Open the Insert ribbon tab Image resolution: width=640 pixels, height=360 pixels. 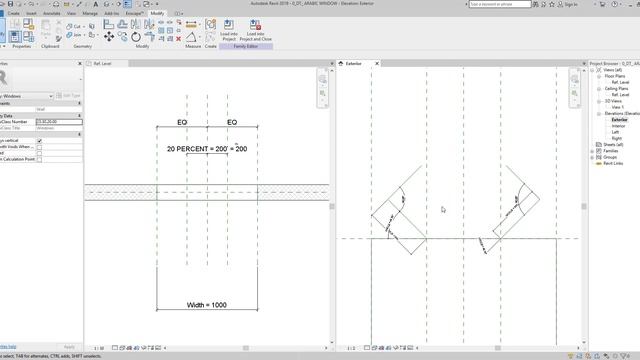pos(31,13)
